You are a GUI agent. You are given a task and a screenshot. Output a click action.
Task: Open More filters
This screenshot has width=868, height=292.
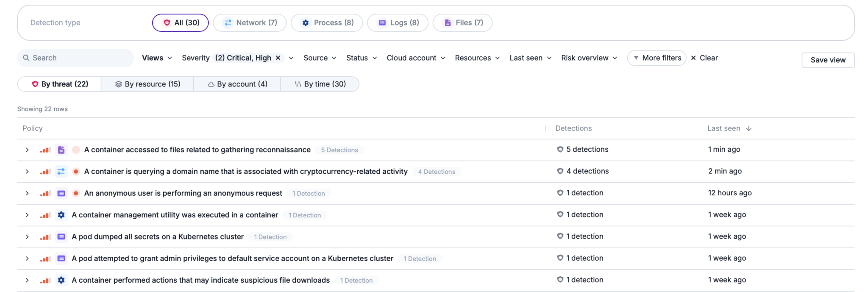657,58
